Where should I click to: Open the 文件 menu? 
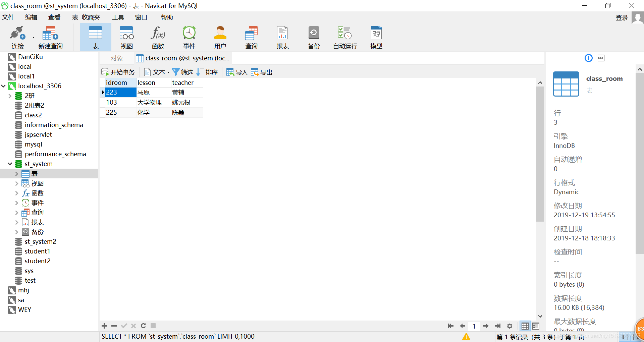[x=8, y=17]
